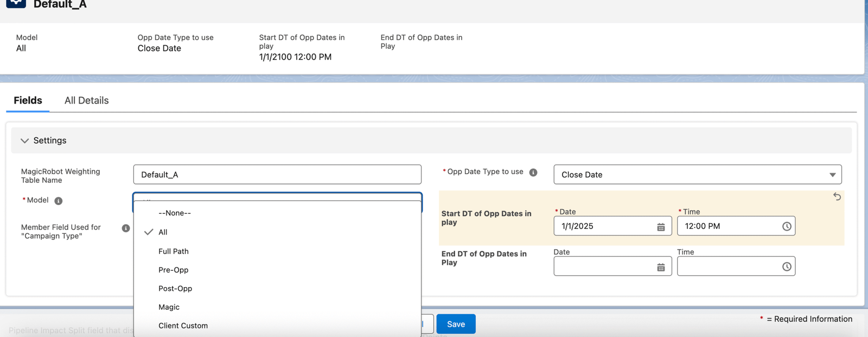Pick the Post-Opp model option
The height and width of the screenshot is (337, 868).
(x=277, y=289)
